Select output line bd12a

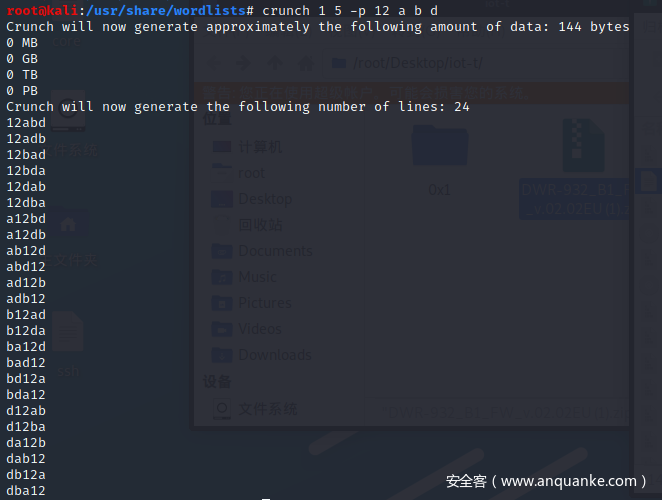coord(26,379)
